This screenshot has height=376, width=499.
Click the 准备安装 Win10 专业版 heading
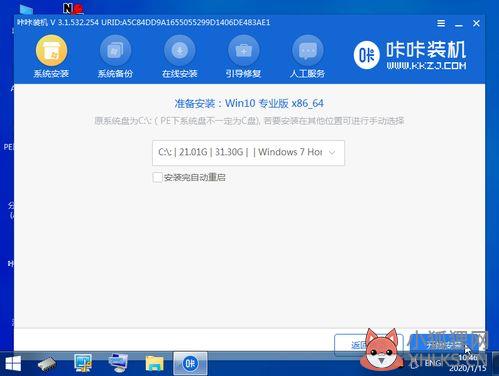pos(249,103)
